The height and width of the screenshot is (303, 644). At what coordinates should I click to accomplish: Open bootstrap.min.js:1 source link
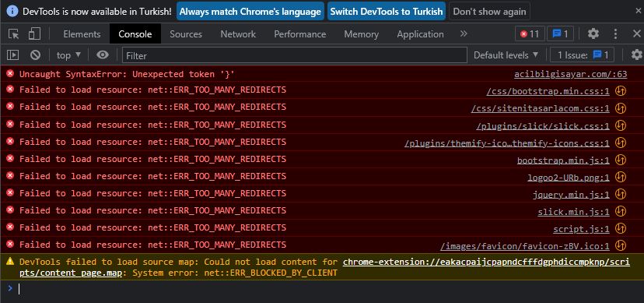(563, 160)
